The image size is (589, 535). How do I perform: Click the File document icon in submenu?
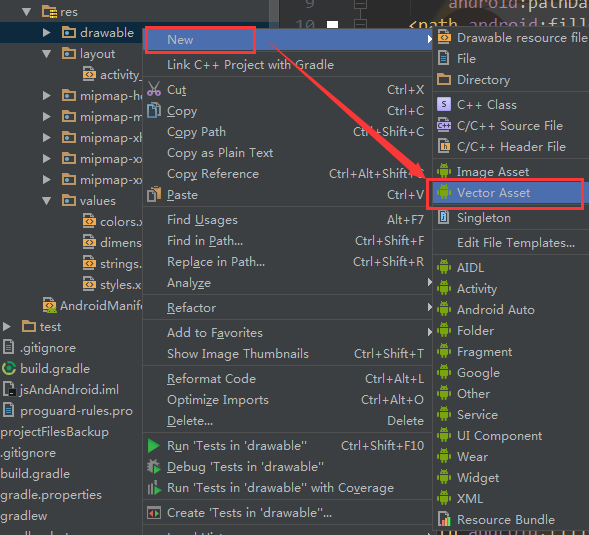click(444, 59)
